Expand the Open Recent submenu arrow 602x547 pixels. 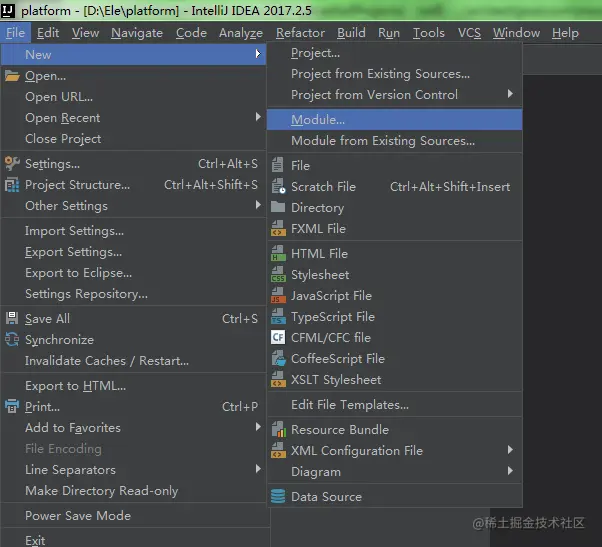258,117
